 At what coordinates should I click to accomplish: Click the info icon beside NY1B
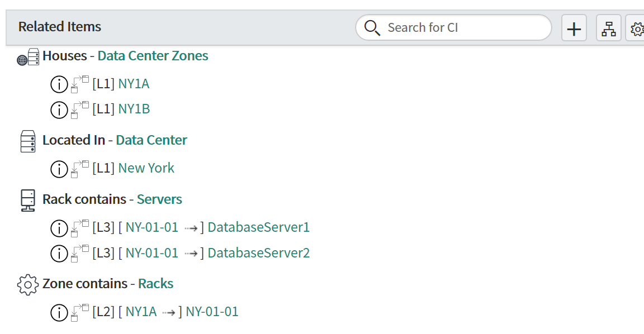(x=59, y=110)
